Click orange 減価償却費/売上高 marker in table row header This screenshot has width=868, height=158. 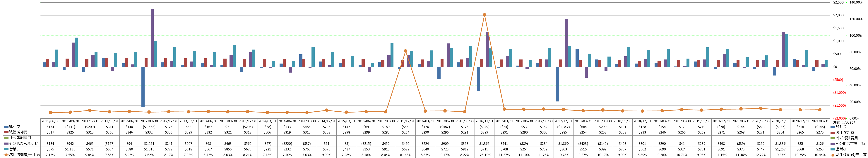click(6, 155)
